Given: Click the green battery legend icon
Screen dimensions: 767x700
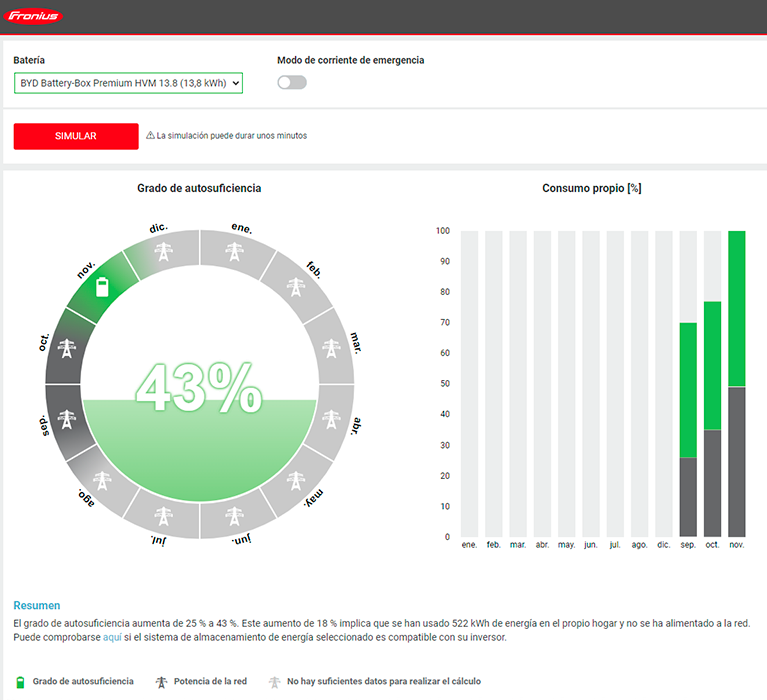Looking at the screenshot, I should 19,682.
